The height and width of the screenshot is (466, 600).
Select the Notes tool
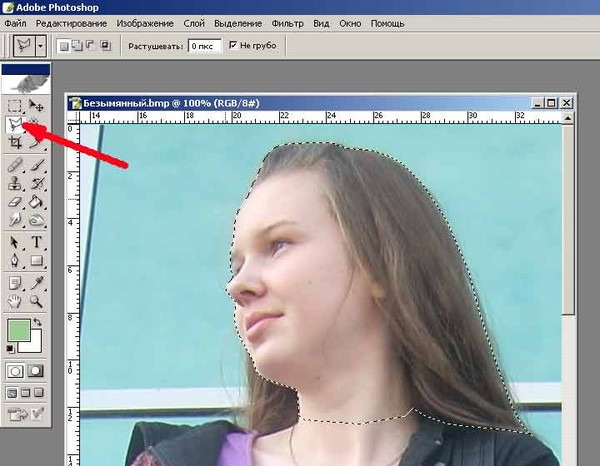point(15,284)
